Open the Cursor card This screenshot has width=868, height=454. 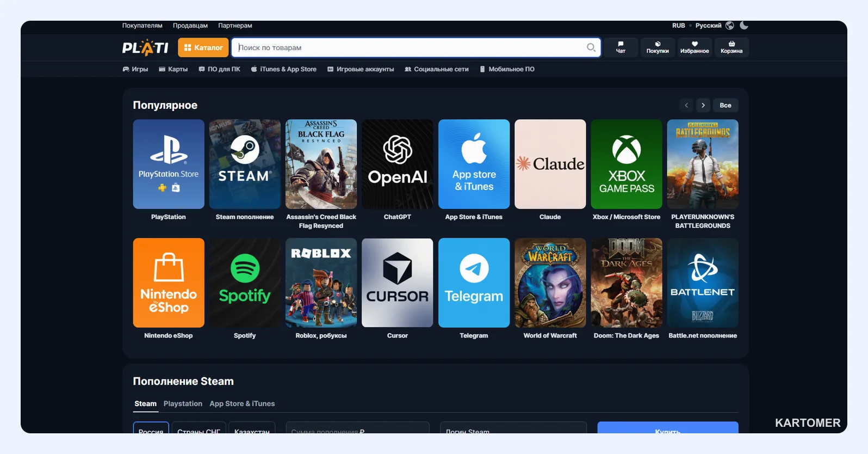[398, 283]
